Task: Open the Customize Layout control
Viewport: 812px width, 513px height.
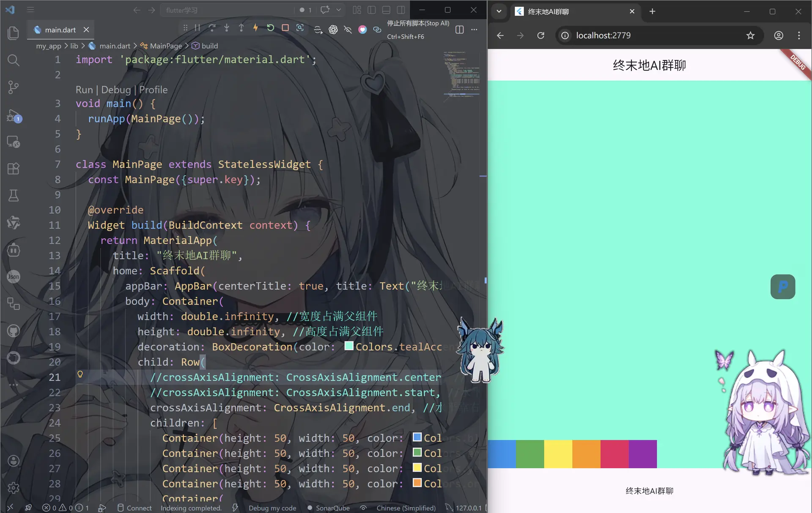Action: point(357,10)
